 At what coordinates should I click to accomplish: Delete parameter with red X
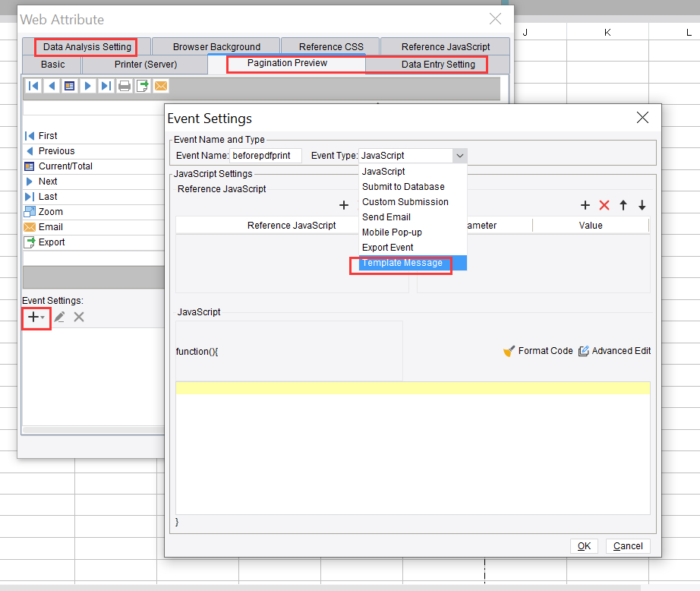604,205
